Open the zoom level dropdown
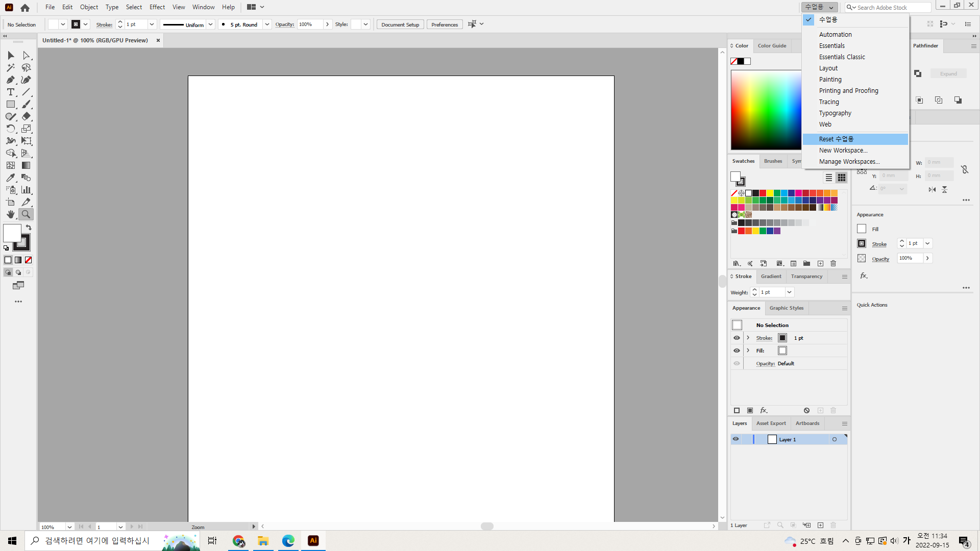The height and width of the screenshot is (551, 980). (69, 527)
